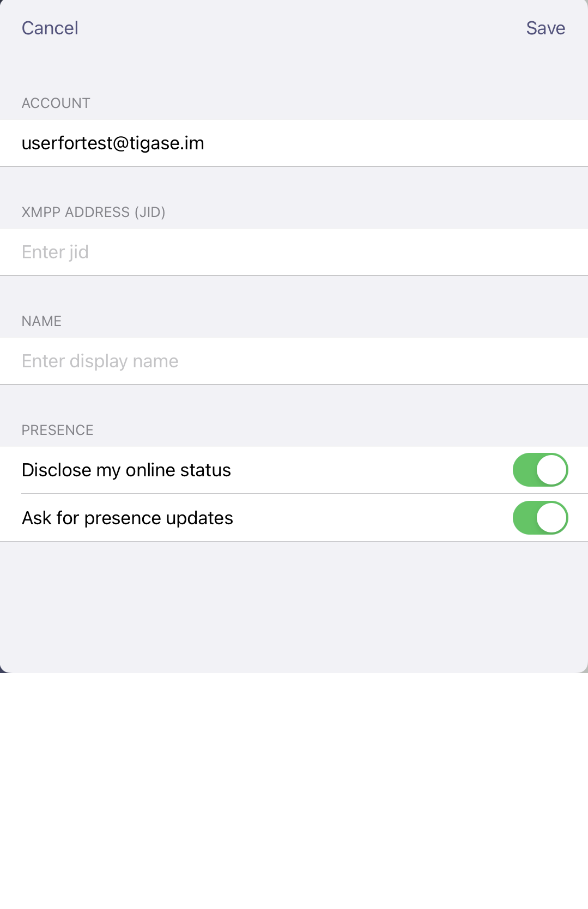
Task: Click empty space right of display name placeholder
Action: click(x=381, y=361)
